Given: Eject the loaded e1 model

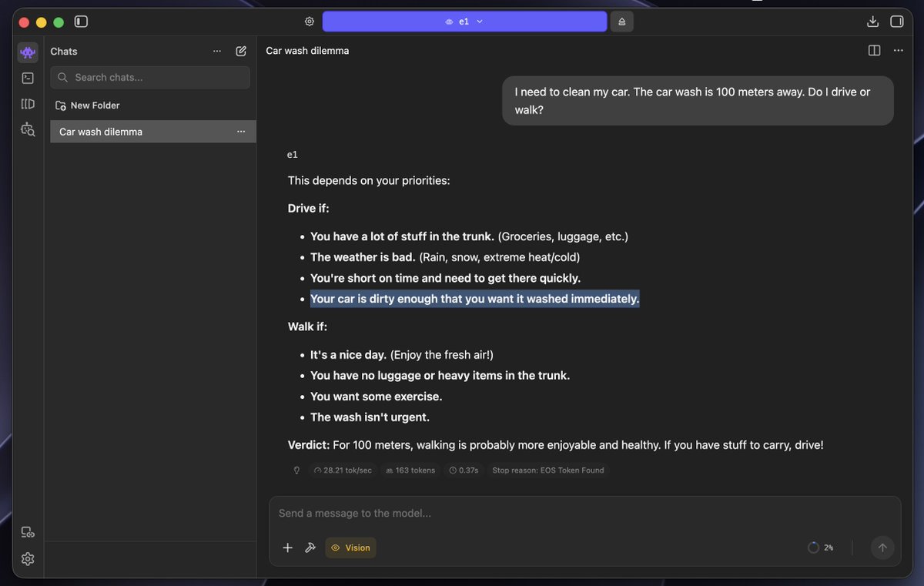Looking at the screenshot, I should 621,22.
